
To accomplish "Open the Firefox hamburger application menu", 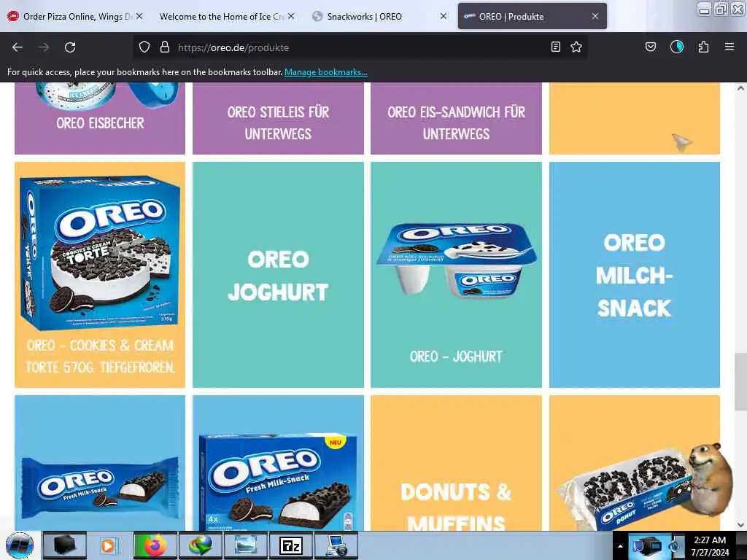I will (729, 47).
